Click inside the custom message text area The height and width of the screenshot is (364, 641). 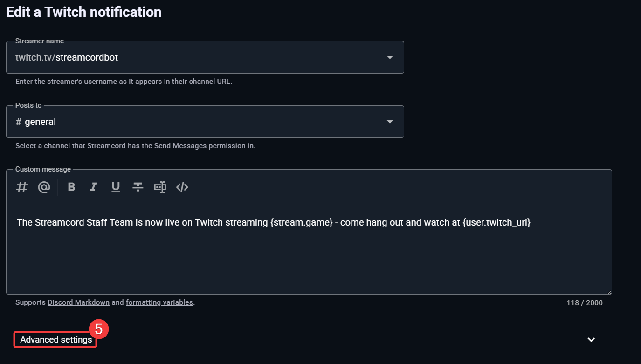tap(308, 261)
